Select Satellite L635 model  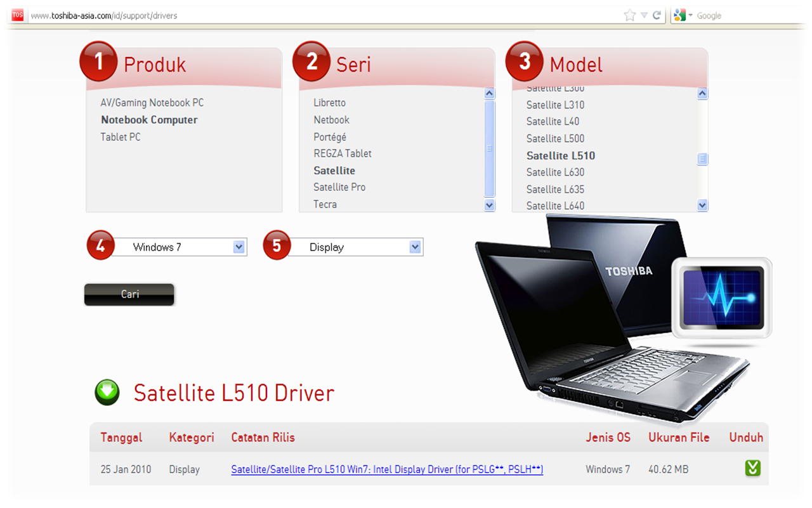(x=555, y=189)
